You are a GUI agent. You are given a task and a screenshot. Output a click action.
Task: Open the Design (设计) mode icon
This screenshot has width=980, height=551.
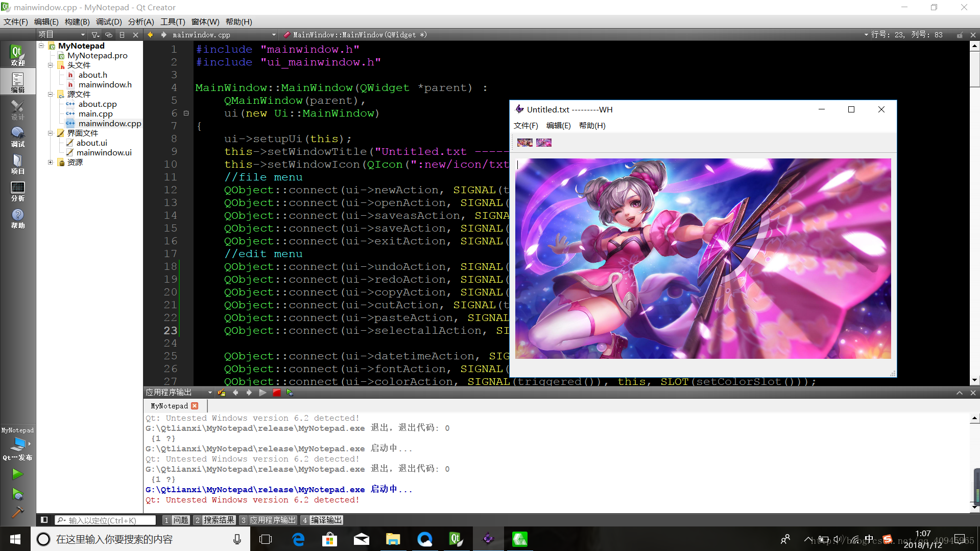17,109
